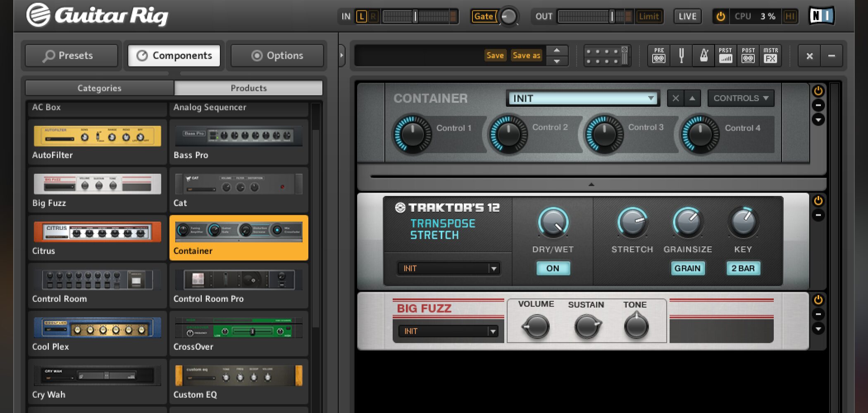Select the CrossOver component

(239, 334)
